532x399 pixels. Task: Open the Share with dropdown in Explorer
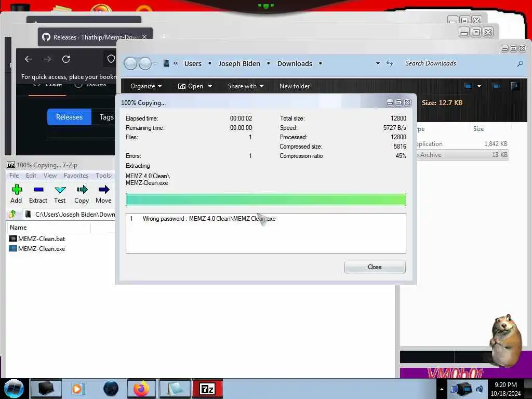246,86
